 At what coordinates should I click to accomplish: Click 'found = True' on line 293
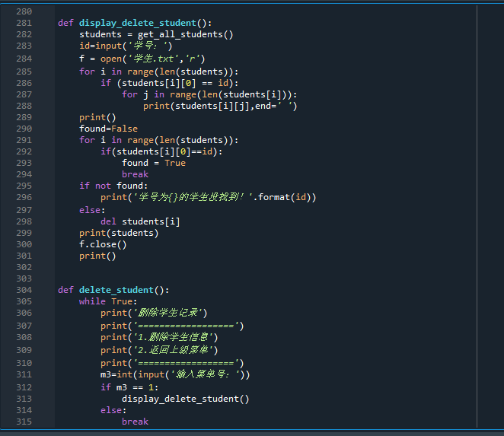pyautogui.click(x=154, y=163)
